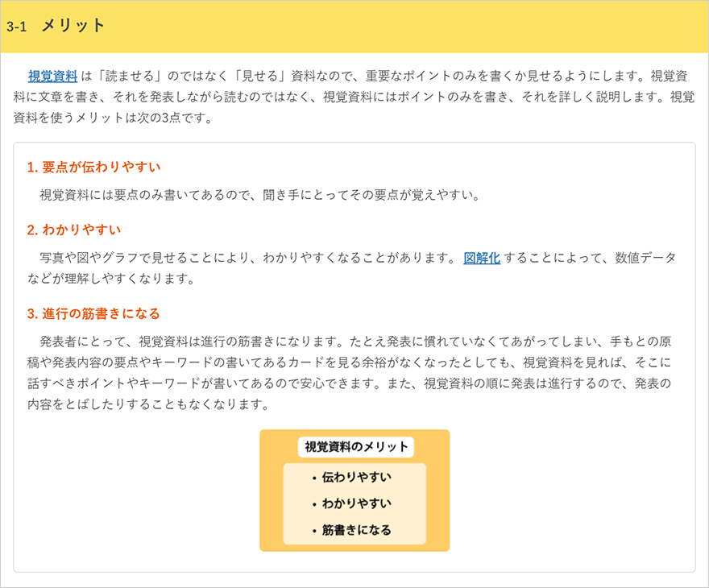Select the heading 1. 要点が伝わりやすい
Viewport: 709px width, 588px height.
[93, 167]
